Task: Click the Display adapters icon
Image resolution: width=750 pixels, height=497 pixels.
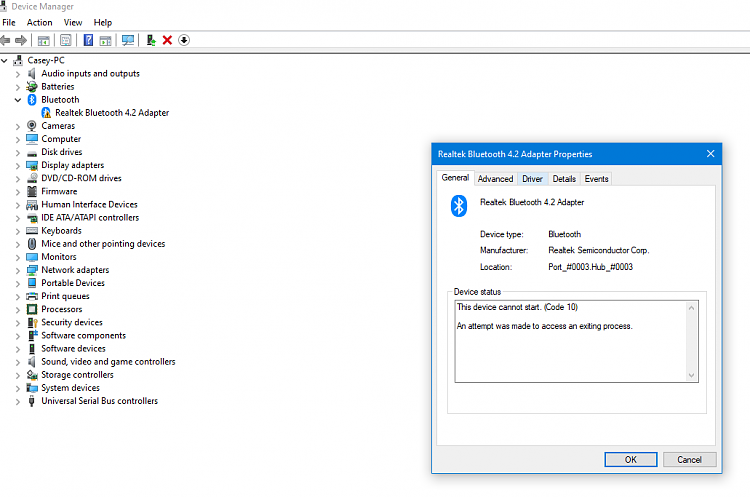Action: pyautogui.click(x=32, y=166)
